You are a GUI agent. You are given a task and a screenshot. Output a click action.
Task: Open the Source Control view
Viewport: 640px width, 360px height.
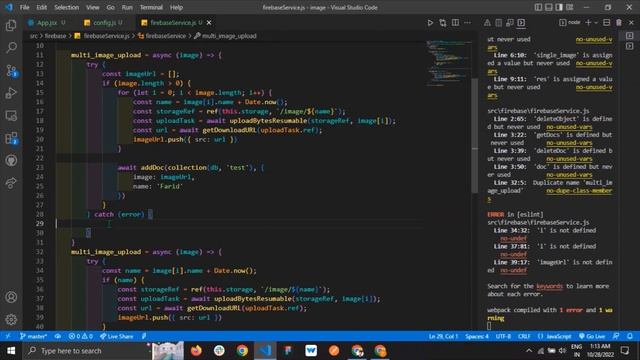[11, 71]
